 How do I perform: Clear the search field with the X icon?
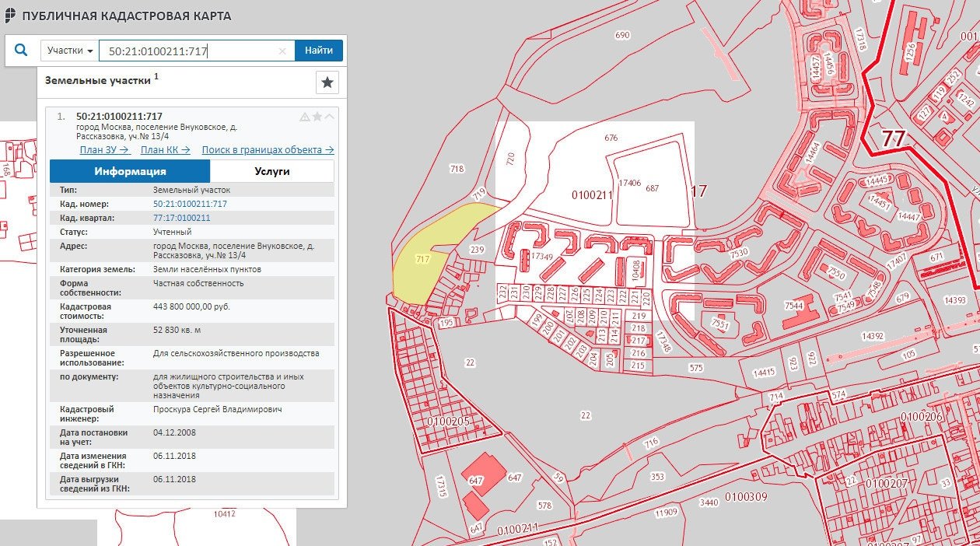tap(282, 51)
